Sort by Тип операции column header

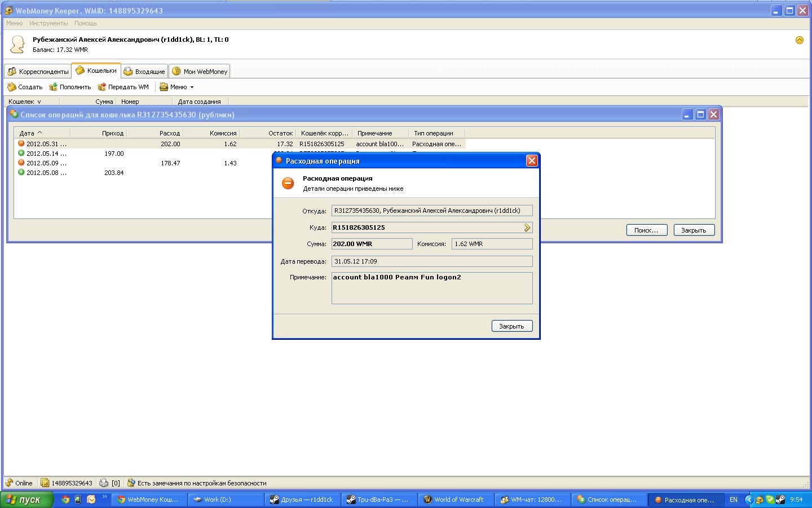coord(436,133)
